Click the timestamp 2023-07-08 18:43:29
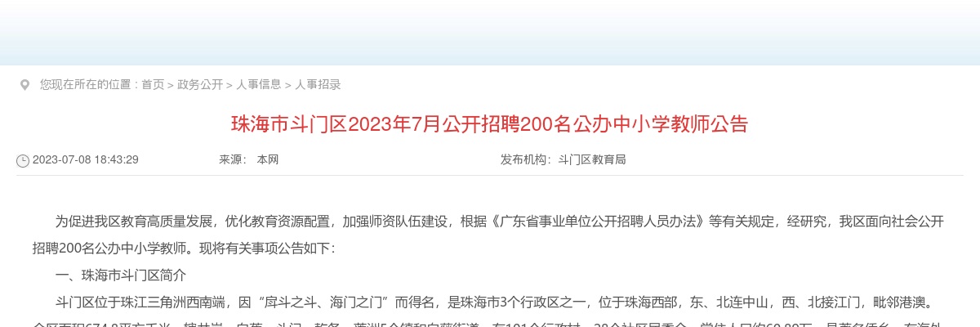The image size is (980, 327). click(x=86, y=159)
